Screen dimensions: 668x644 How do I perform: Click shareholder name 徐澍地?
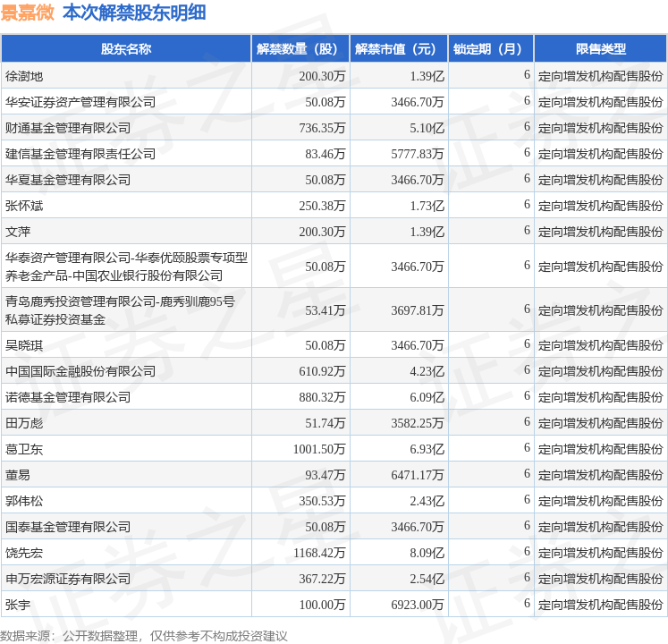click(24, 76)
